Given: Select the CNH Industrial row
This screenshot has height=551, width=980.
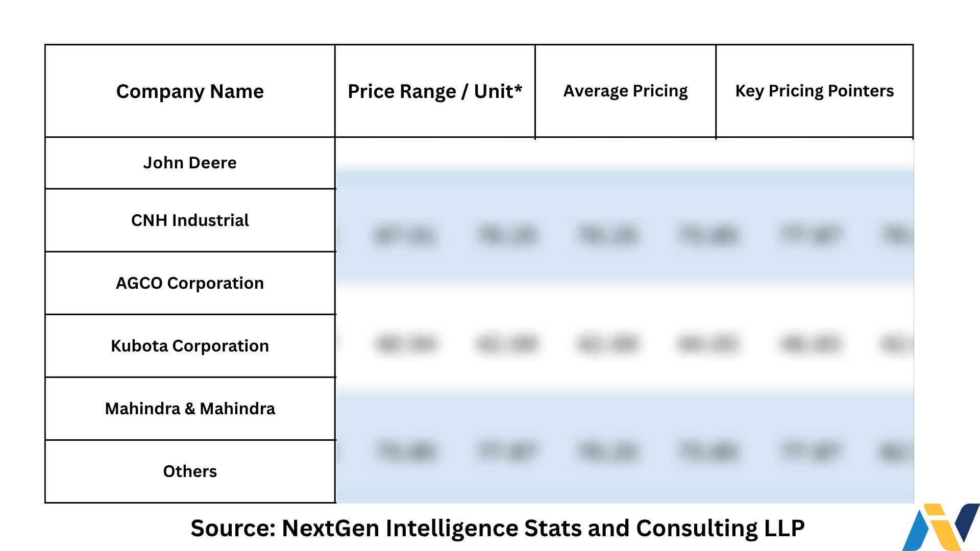Looking at the screenshot, I should [190, 220].
